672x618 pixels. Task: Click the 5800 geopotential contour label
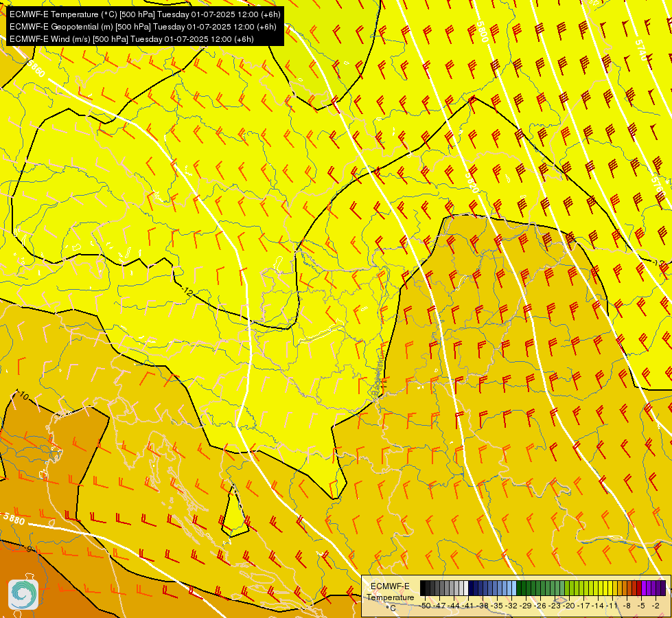coord(482,32)
